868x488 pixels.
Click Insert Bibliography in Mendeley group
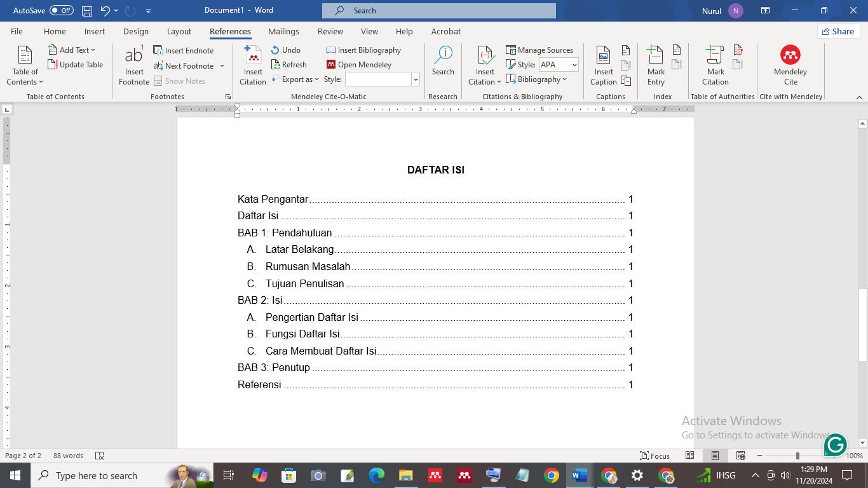pyautogui.click(x=363, y=50)
